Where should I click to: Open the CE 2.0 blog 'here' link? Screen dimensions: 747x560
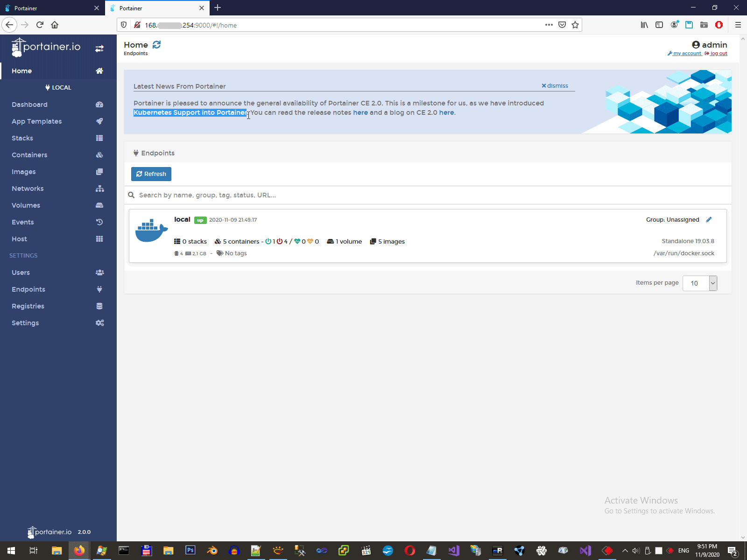446,112
